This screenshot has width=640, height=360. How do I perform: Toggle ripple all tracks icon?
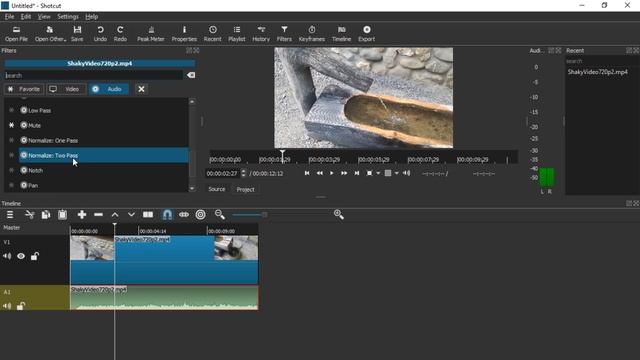tap(200, 215)
